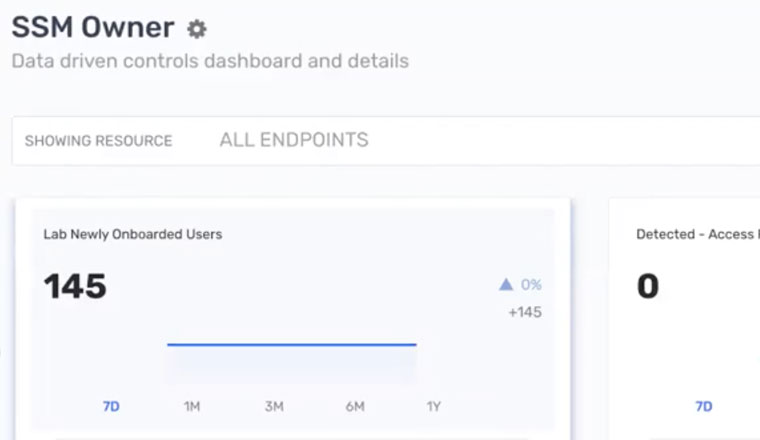Click the +145 change delta
The height and width of the screenshot is (440, 760).
coord(525,312)
